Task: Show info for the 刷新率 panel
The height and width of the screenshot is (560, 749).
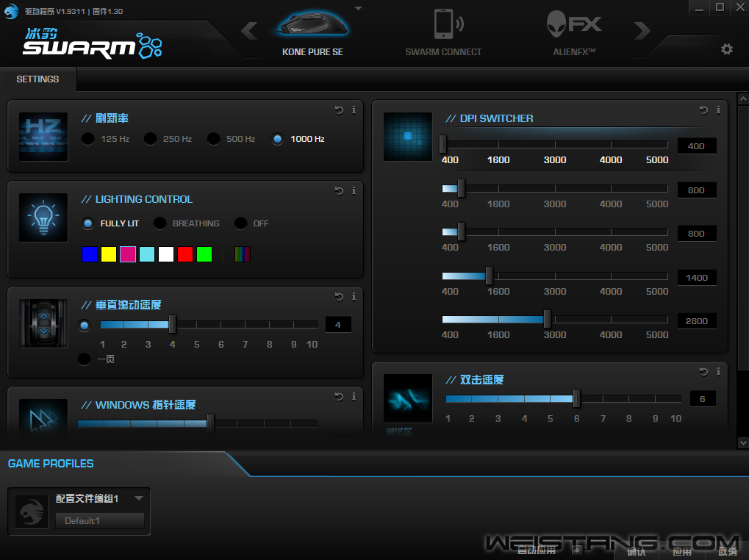Action: click(354, 110)
